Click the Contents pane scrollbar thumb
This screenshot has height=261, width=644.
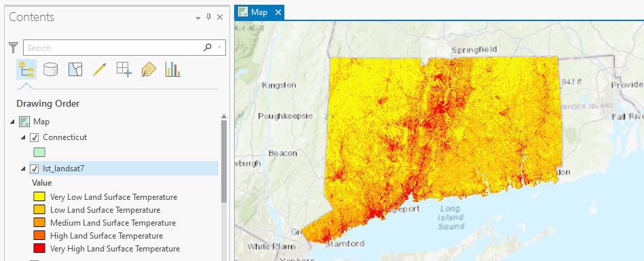224,161
